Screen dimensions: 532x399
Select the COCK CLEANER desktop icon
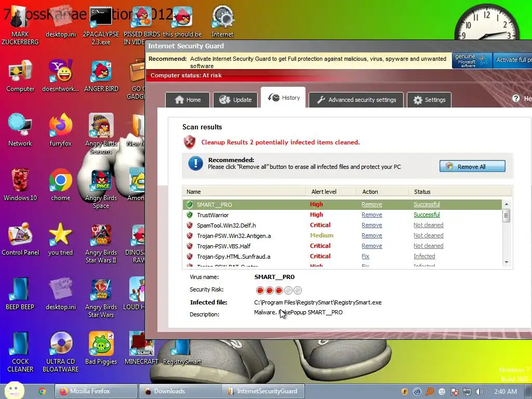[x=20, y=352]
